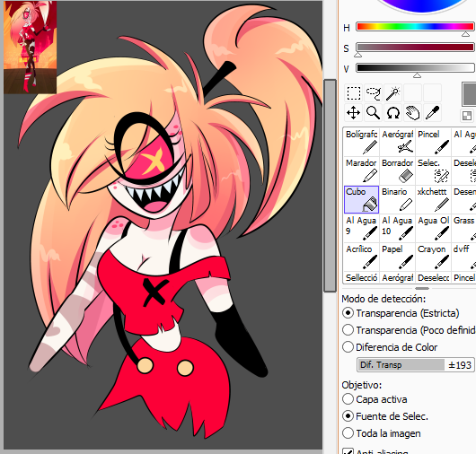This screenshot has width=476, height=454.
Task: Select the eyedropper color picker tool
Action: (x=432, y=113)
